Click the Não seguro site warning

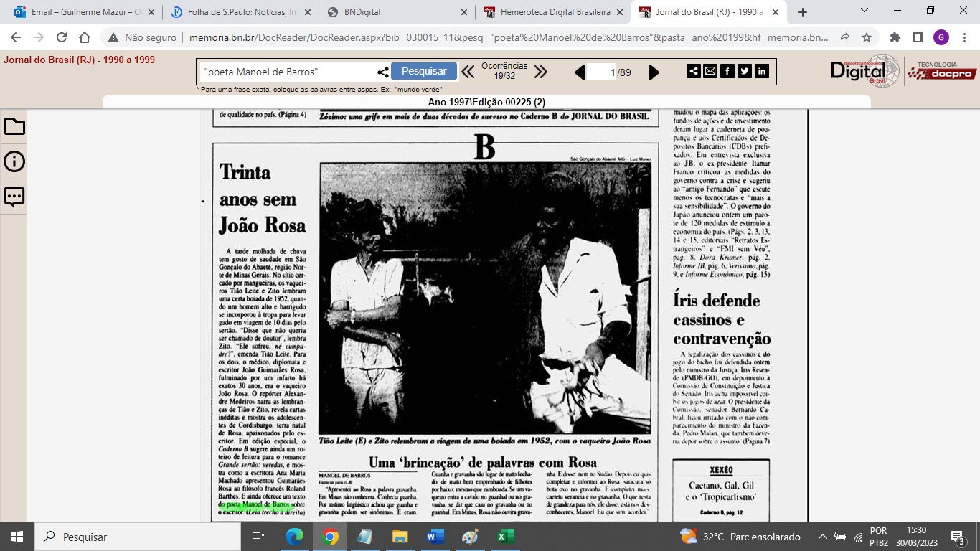click(143, 37)
